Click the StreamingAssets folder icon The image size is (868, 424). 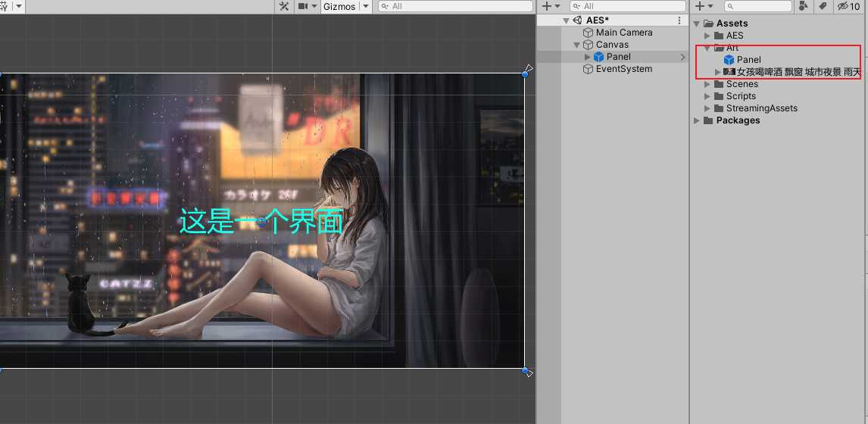point(719,108)
